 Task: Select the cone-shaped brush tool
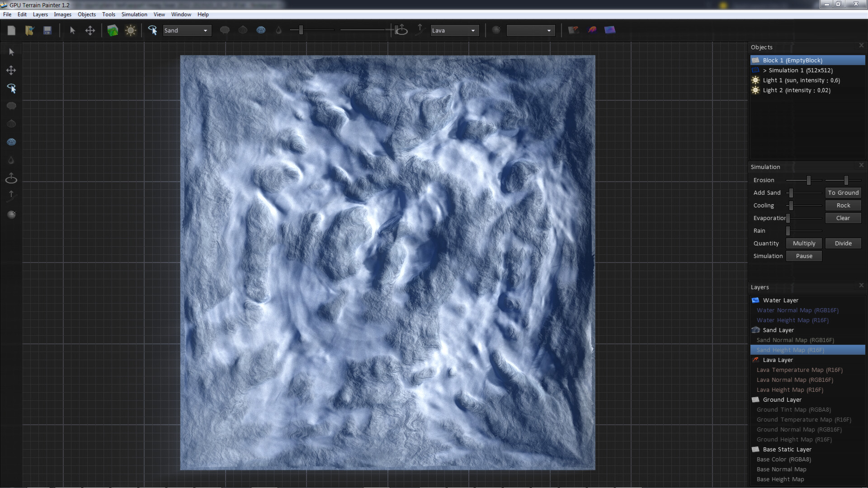click(11, 123)
